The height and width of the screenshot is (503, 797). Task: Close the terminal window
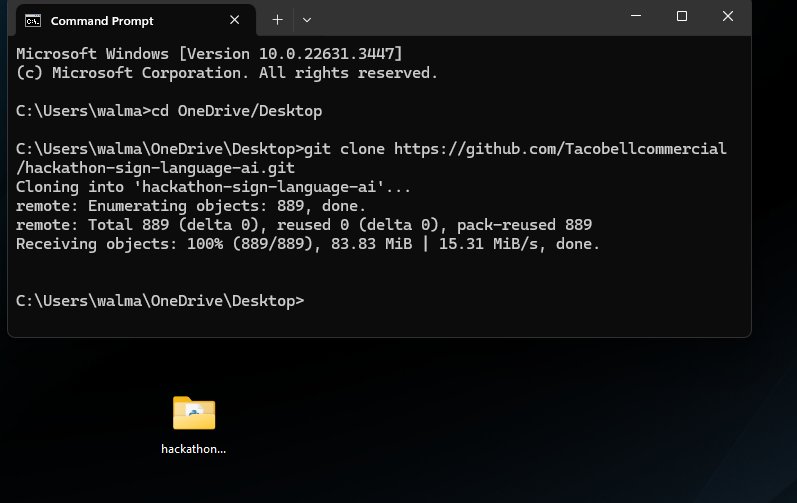pos(728,16)
